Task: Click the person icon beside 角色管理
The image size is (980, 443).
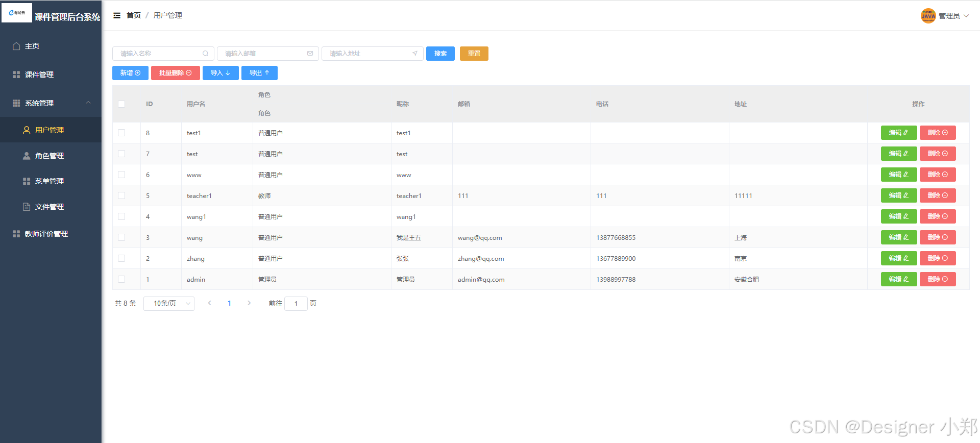Action: 27,156
